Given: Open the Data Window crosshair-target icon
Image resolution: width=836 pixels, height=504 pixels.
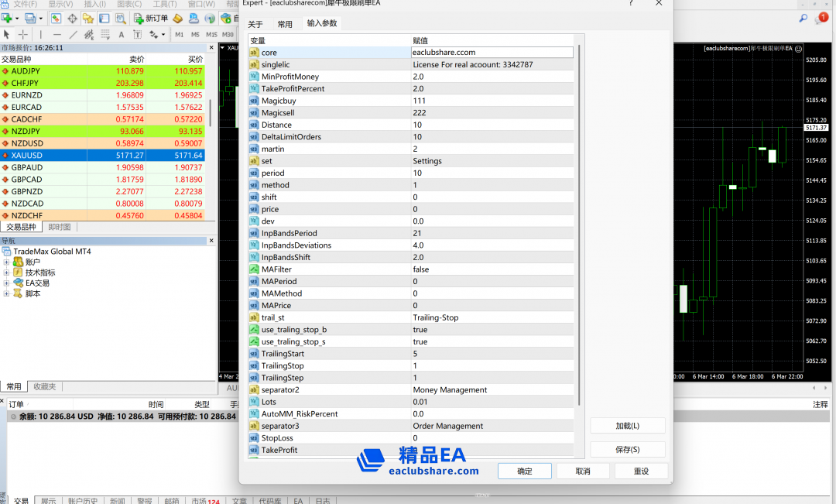Looking at the screenshot, I should tap(72, 18).
